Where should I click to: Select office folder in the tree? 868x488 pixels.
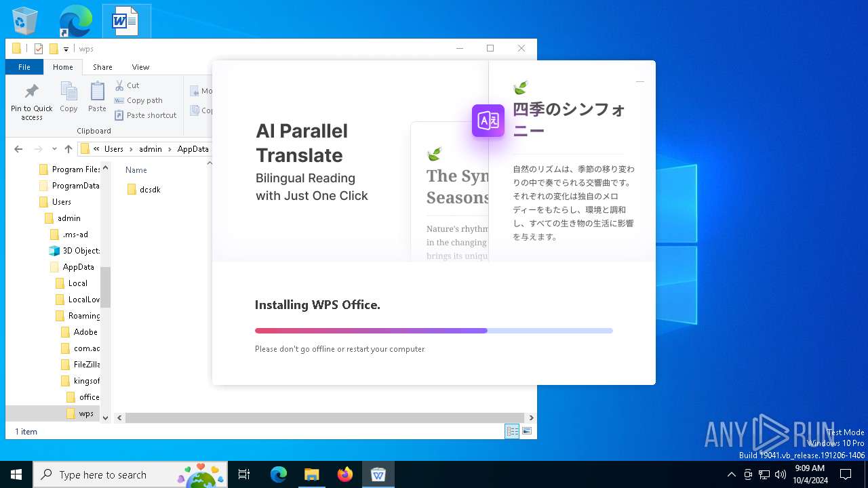(83, 397)
